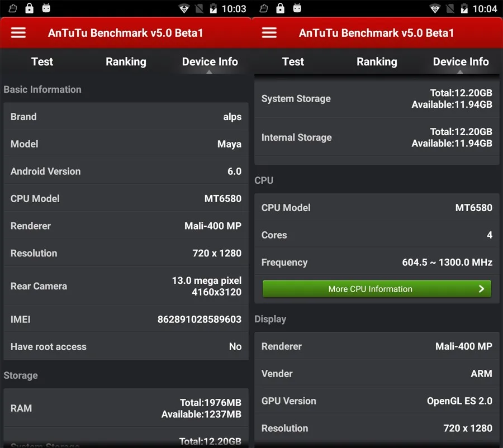This screenshot has height=448, width=503.
Task: Open More CPU Information button
Action: 377,289
